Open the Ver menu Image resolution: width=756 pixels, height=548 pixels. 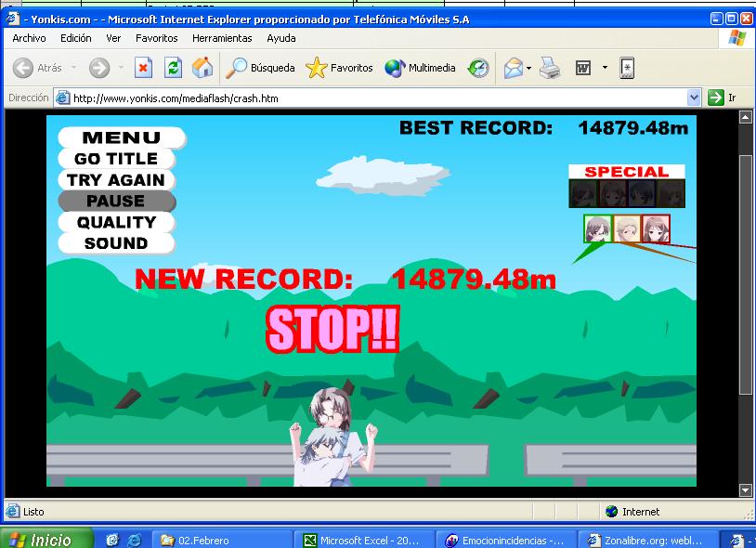[x=113, y=38]
